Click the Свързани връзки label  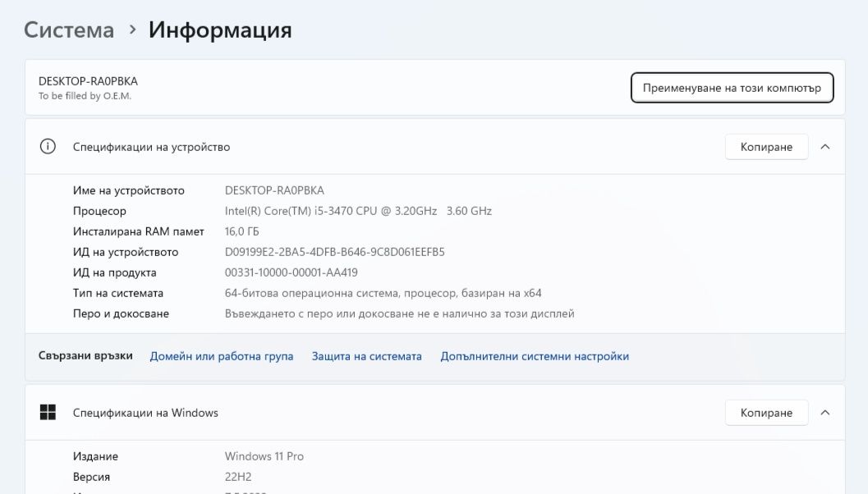pyautogui.click(x=85, y=355)
